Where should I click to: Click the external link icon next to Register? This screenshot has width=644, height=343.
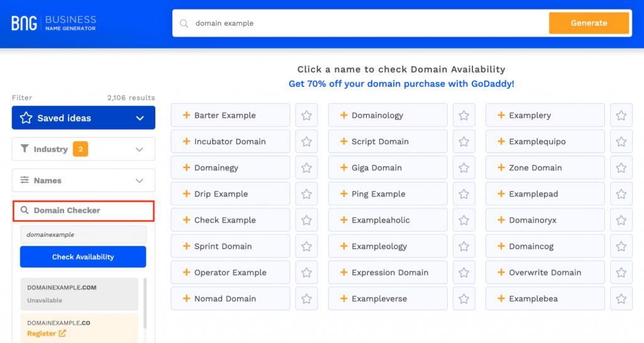tap(62, 333)
